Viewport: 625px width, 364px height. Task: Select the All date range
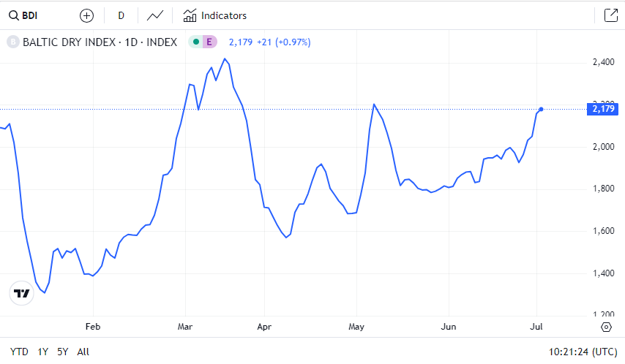click(x=83, y=352)
